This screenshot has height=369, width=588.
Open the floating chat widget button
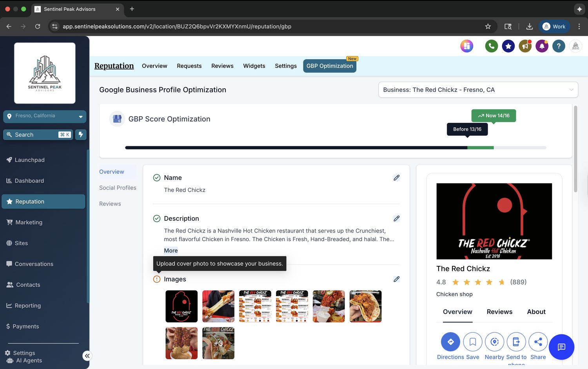561,347
